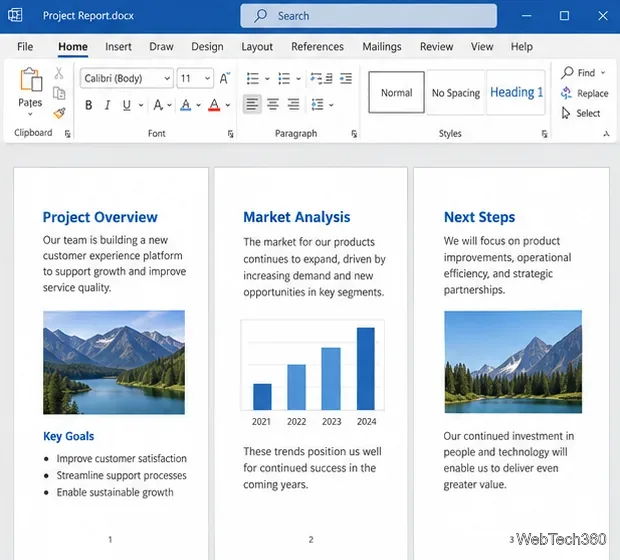Select the Format Painter brush icon
This screenshot has width=620, height=560.
pos(60,114)
